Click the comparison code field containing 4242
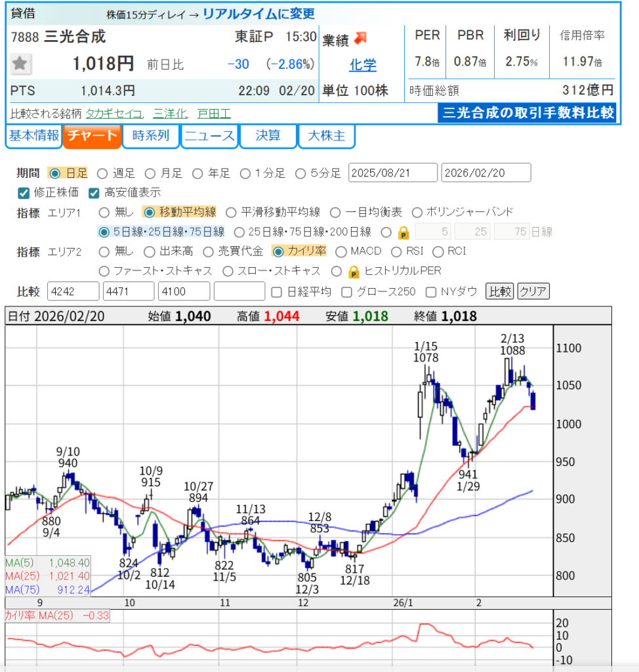 [x=73, y=291]
